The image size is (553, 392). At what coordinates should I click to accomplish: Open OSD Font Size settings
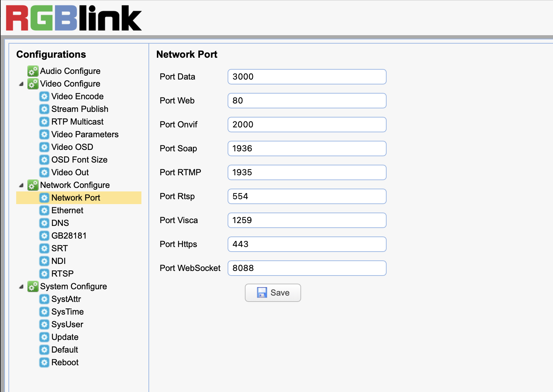(79, 160)
